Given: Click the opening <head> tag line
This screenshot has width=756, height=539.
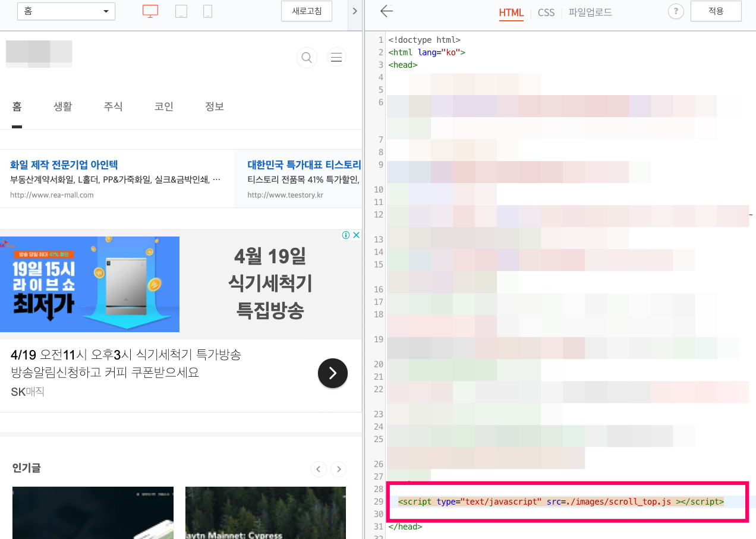Looking at the screenshot, I should click(x=403, y=65).
